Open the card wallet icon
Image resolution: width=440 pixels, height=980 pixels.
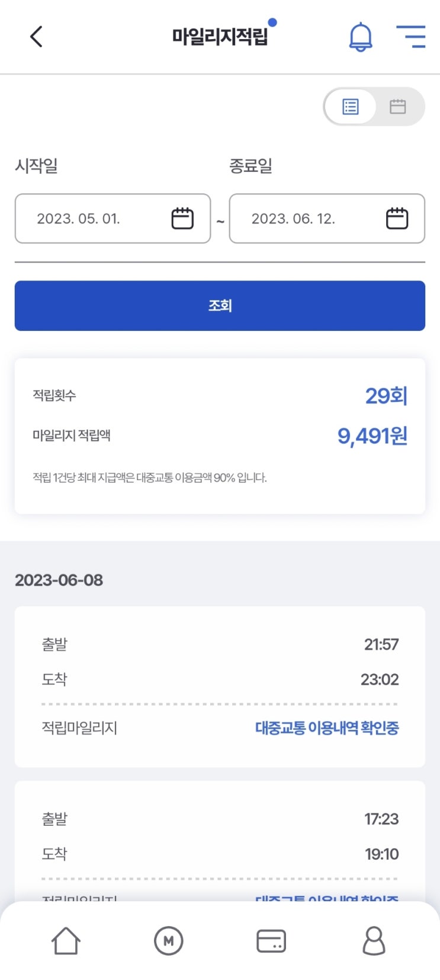coord(271,941)
